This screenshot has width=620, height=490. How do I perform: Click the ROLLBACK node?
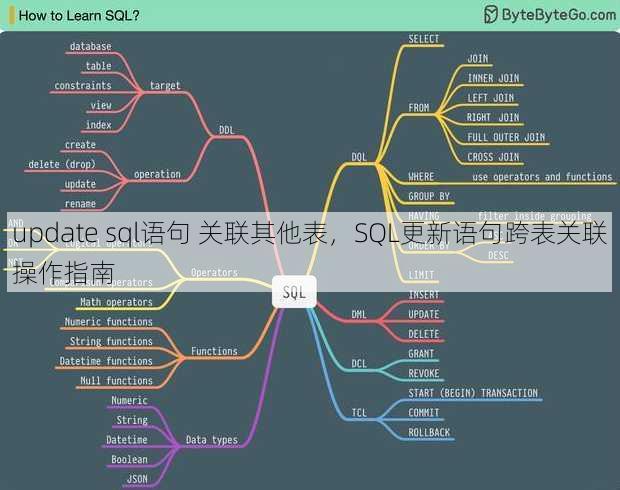(x=429, y=433)
